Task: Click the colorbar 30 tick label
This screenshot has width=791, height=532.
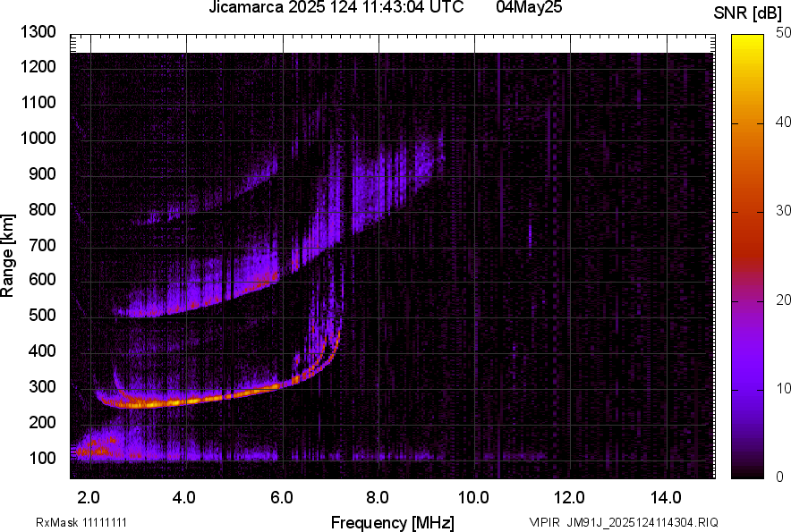Action: 784,211
